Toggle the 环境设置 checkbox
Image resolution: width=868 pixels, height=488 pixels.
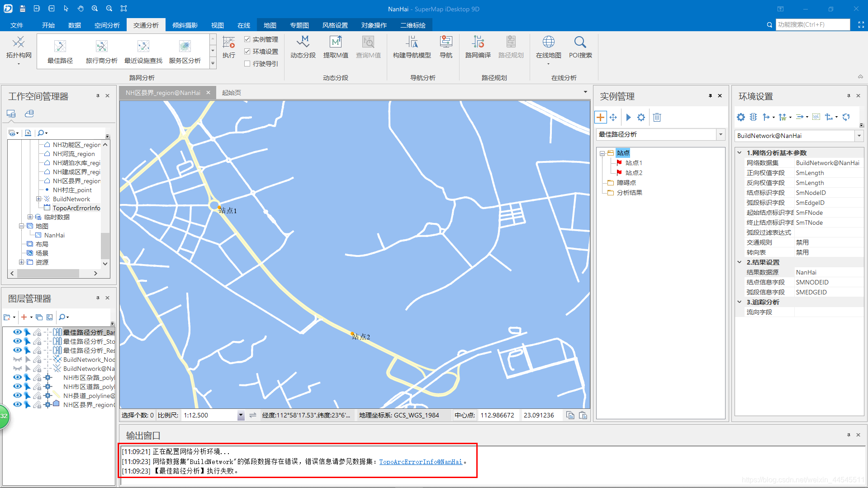pyautogui.click(x=247, y=52)
